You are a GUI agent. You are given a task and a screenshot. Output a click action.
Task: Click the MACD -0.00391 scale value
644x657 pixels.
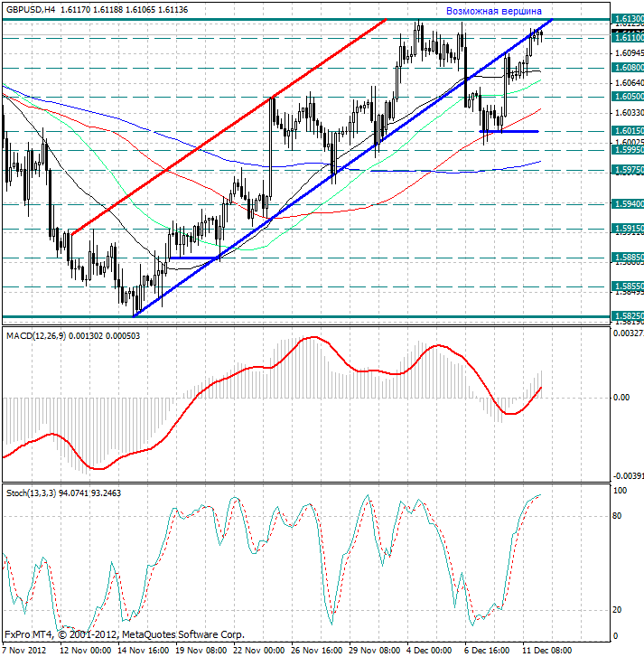tap(629, 476)
